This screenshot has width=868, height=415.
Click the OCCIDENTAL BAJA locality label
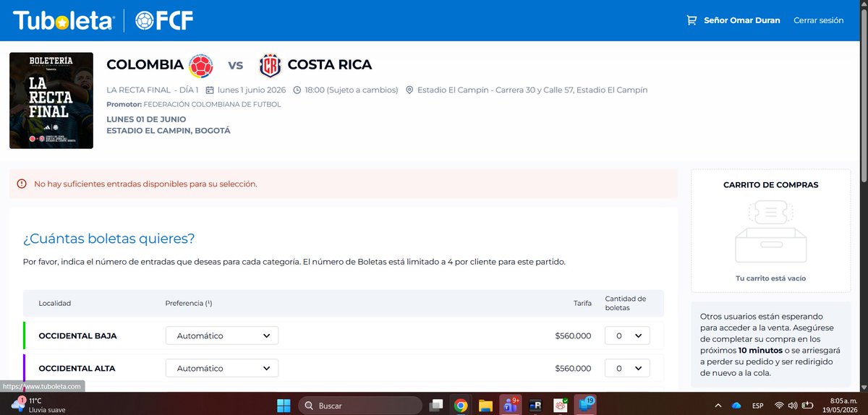coord(77,335)
